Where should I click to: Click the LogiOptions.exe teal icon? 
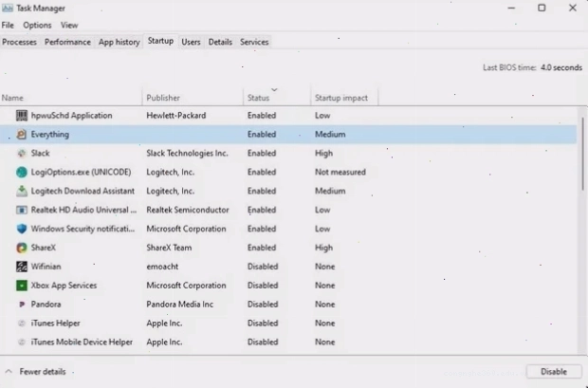(22, 172)
